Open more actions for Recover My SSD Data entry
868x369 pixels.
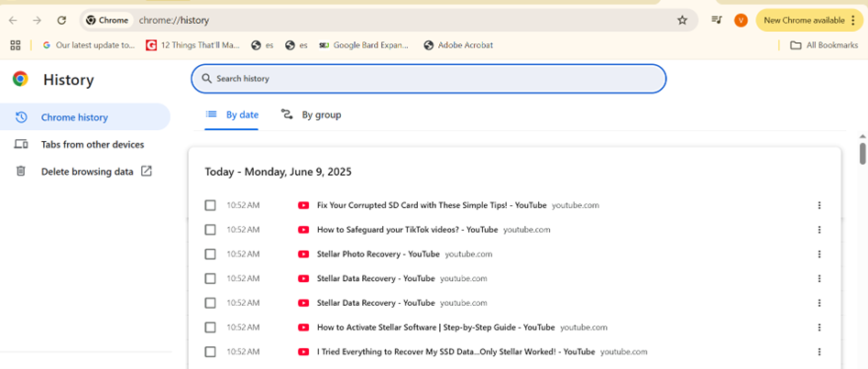click(x=819, y=352)
